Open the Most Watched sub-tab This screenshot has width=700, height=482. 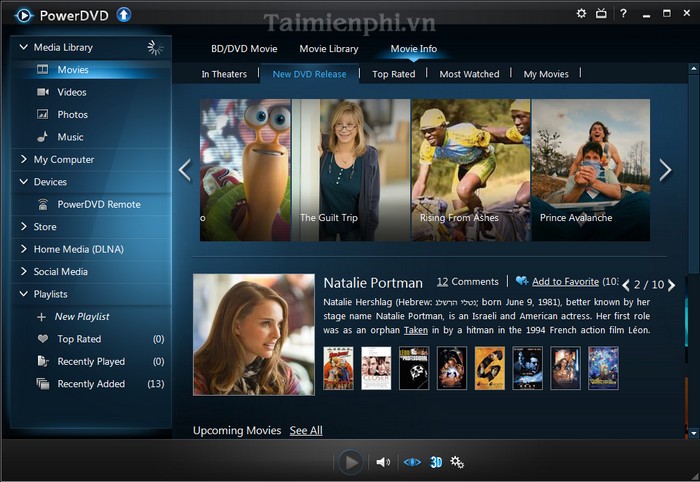coord(469,74)
